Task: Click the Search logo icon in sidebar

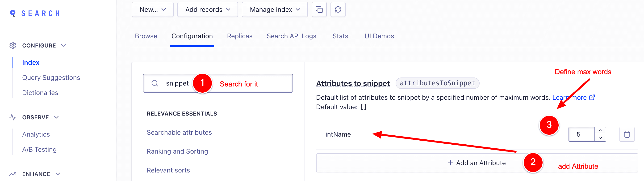Action: (13, 13)
